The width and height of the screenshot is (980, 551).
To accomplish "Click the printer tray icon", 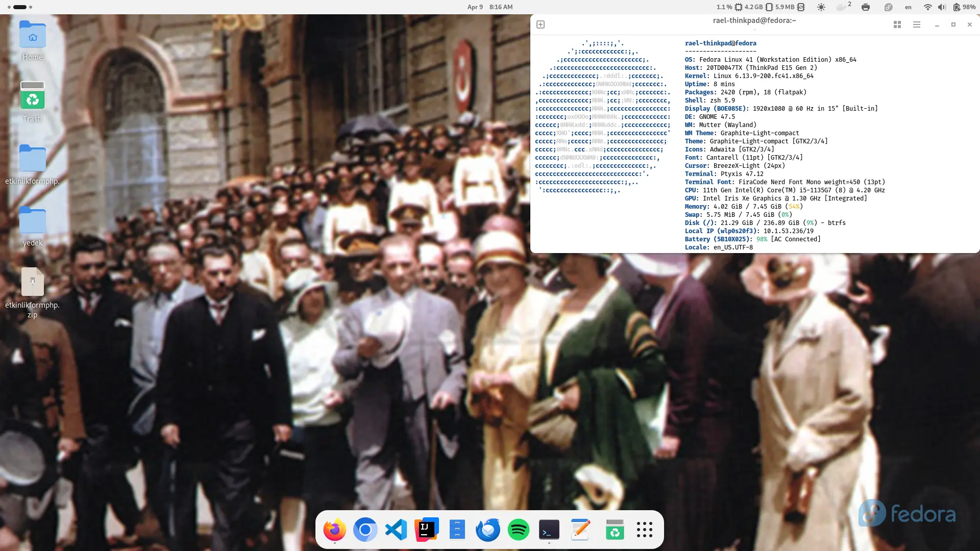I will point(866,7).
